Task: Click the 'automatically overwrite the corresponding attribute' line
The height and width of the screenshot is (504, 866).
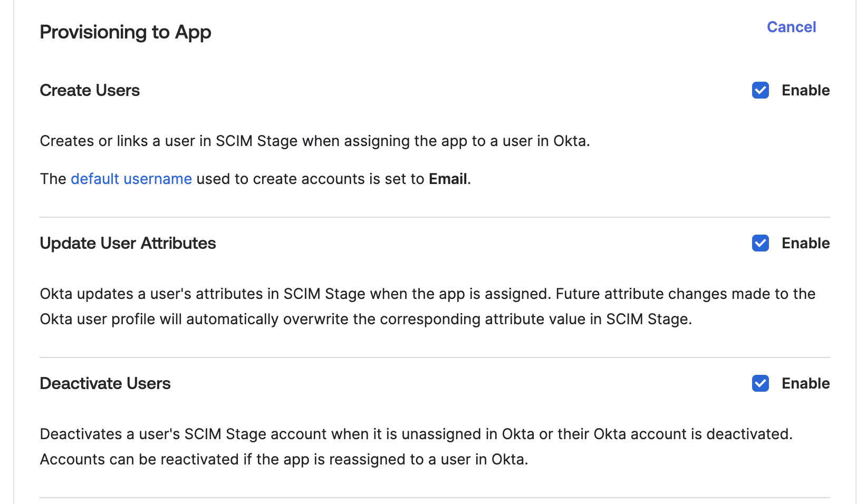Action: click(x=365, y=319)
